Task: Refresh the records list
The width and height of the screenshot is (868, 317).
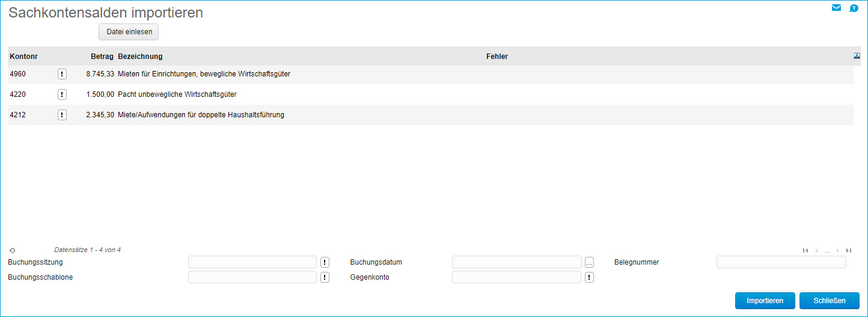Action: [13, 250]
